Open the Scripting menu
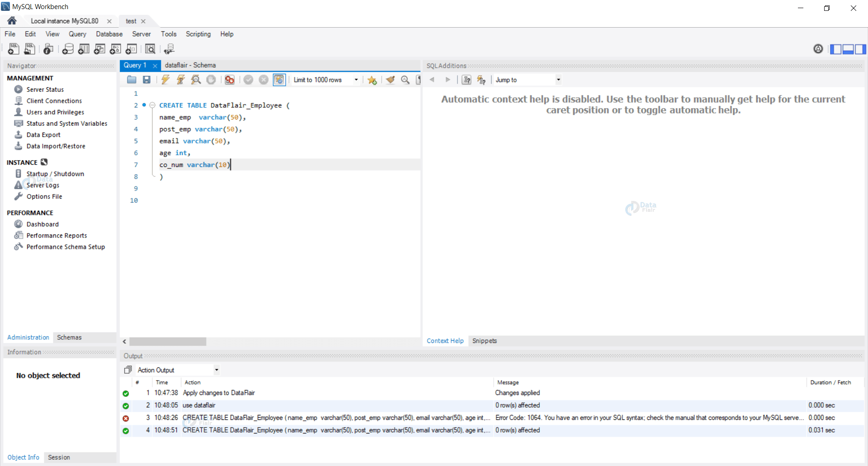The height and width of the screenshot is (466, 868). pyautogui.click(x=198, y=34)
